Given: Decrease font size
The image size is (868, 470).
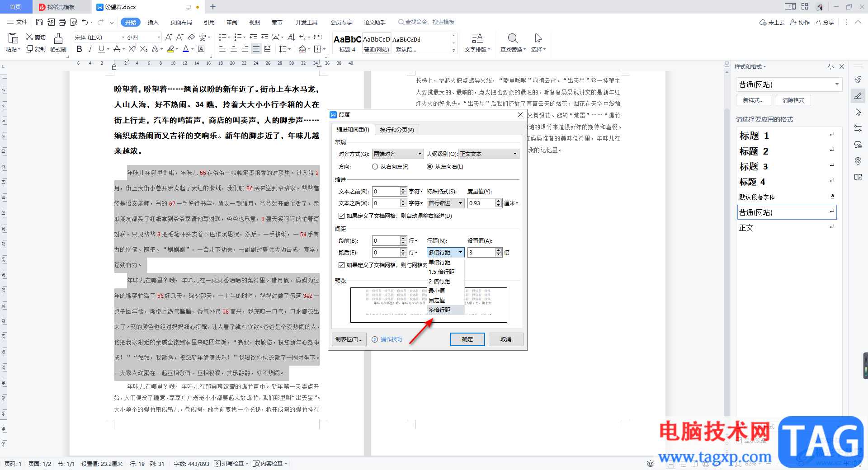Looking at the screenshot, I should pos(179,37).
